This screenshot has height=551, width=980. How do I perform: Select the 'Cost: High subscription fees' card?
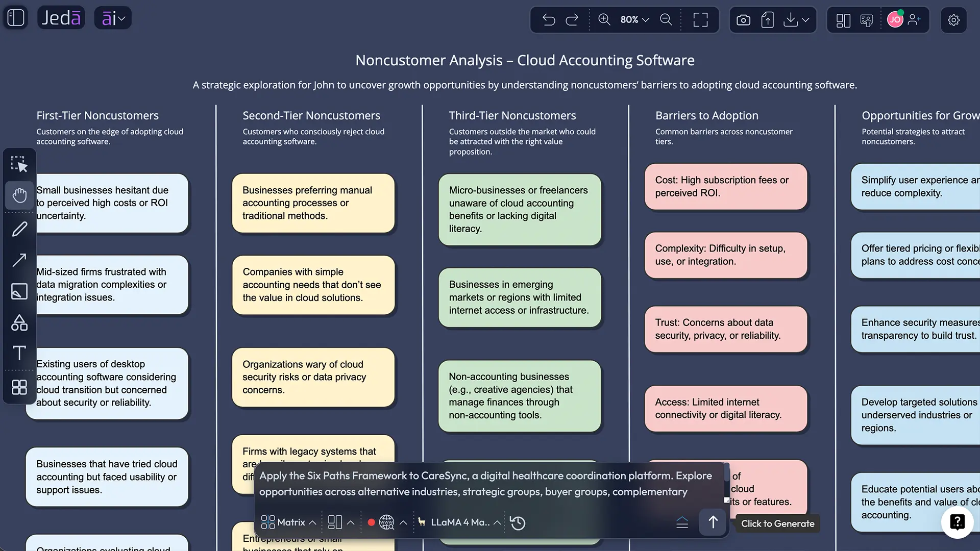(x=726, y=187)
